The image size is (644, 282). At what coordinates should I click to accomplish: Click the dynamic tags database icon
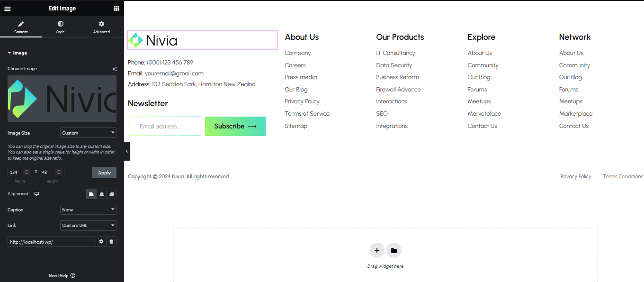pos(111,242)
